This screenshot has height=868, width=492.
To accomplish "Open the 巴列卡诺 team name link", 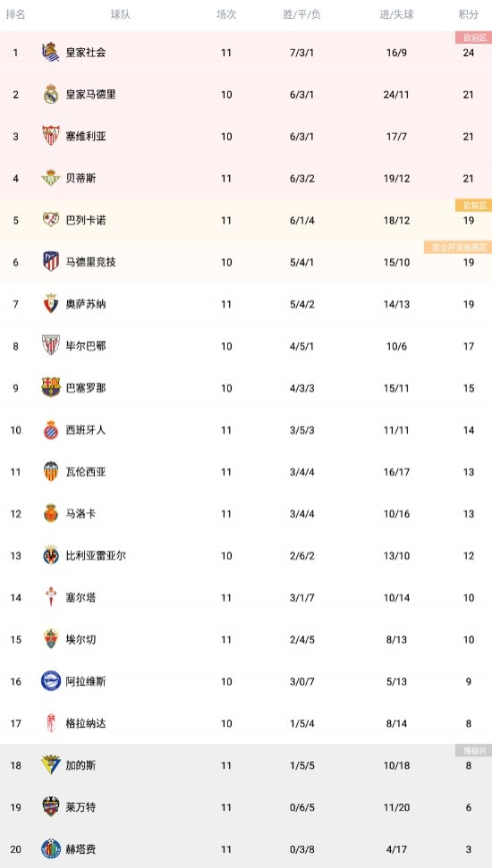I will tap(86, 220).
